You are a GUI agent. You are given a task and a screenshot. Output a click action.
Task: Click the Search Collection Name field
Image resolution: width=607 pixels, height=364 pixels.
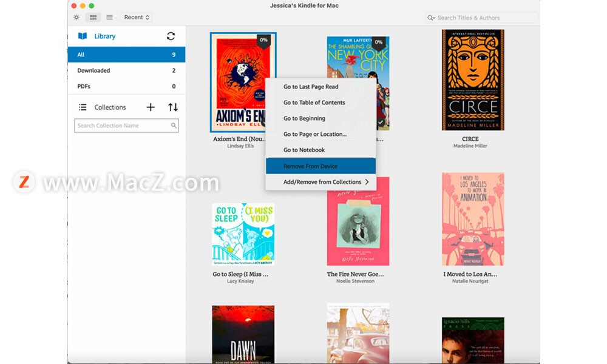click(127, 126)
